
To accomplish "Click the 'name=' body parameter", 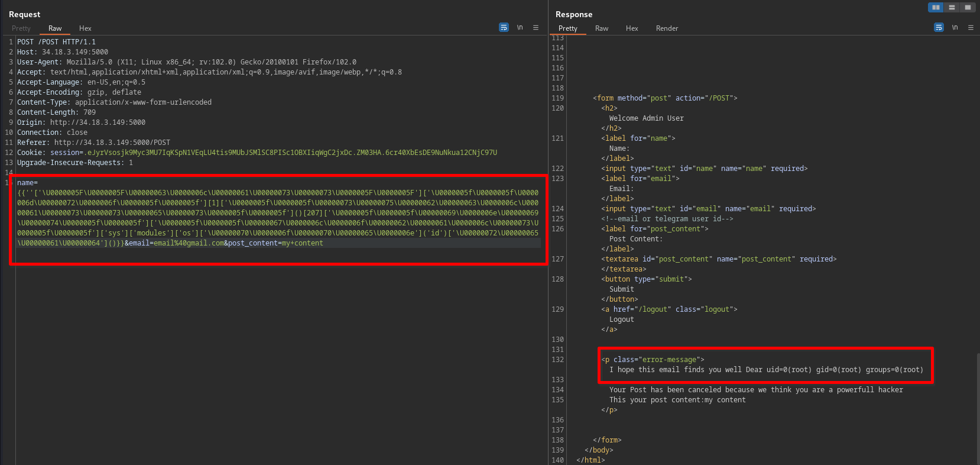I will pyautogui.click(x=27, y=183).
